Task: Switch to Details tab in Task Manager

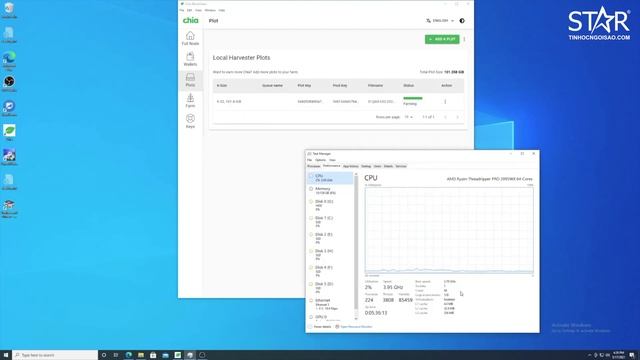Action: point(388,167)
